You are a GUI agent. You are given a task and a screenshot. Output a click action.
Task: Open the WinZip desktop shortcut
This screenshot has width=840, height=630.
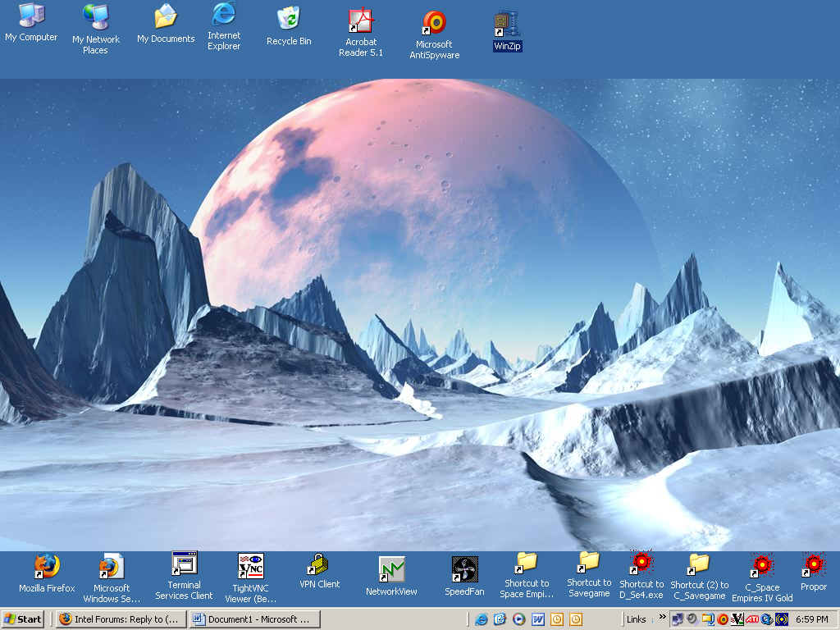[x=507, y=24]
